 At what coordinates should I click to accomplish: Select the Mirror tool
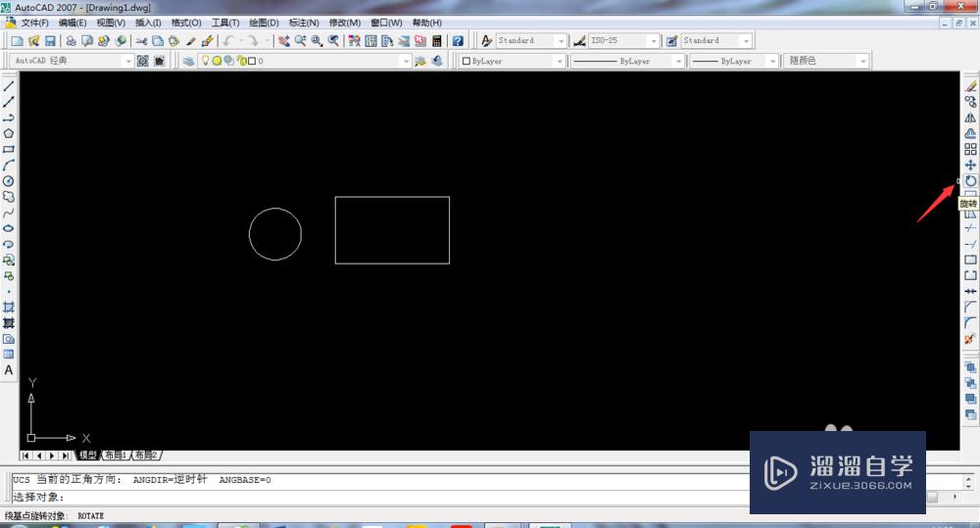click(970, 118)
